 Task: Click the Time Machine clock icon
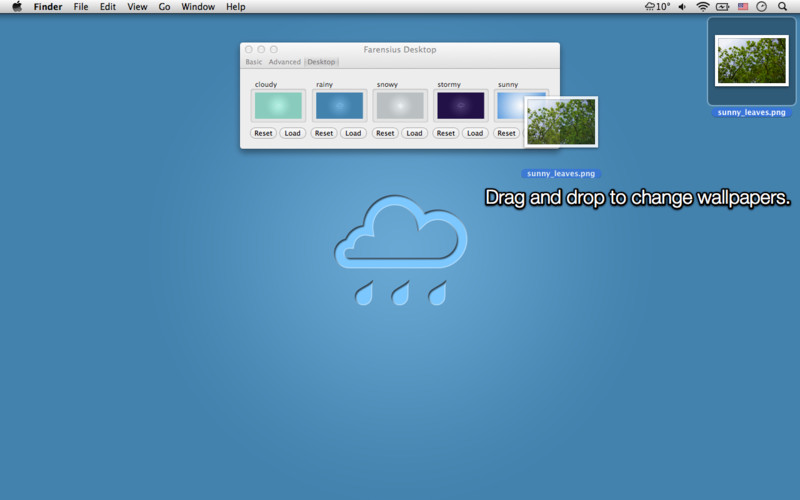(x=761, y=7)
